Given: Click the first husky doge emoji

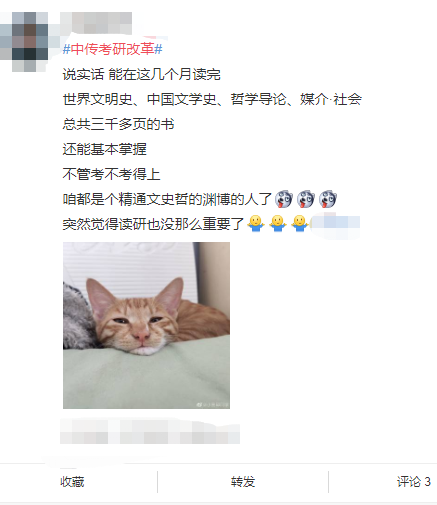Looking at the screenshot, I should click(x=284, y=199).
